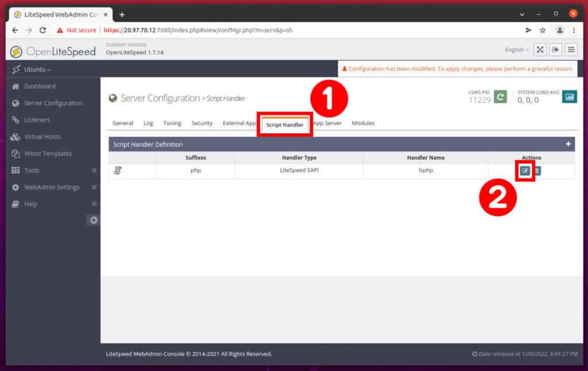Click the script icon in php row
The width and height of the screenshot is (588, 371).
pyautogui.click(x=118, y=171)
